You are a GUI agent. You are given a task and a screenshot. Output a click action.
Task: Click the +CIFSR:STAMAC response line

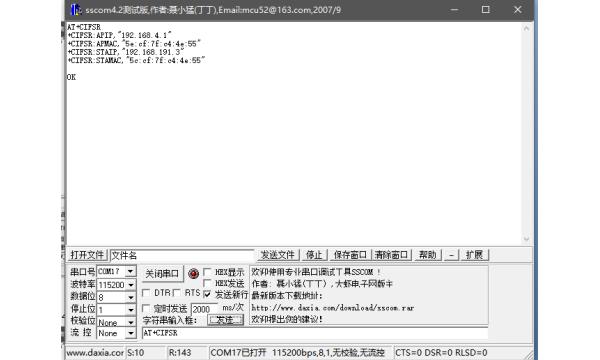coord(136,60)
